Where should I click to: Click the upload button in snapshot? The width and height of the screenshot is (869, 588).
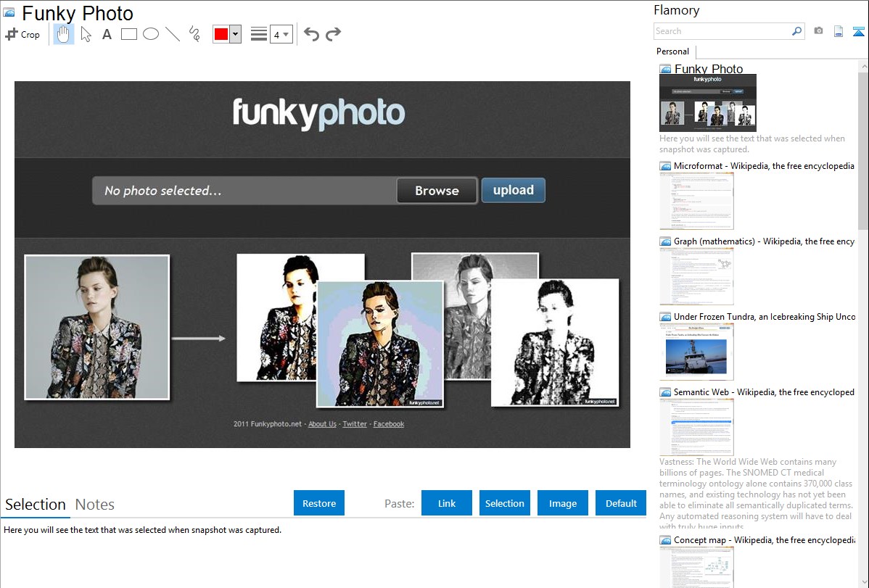513,190
